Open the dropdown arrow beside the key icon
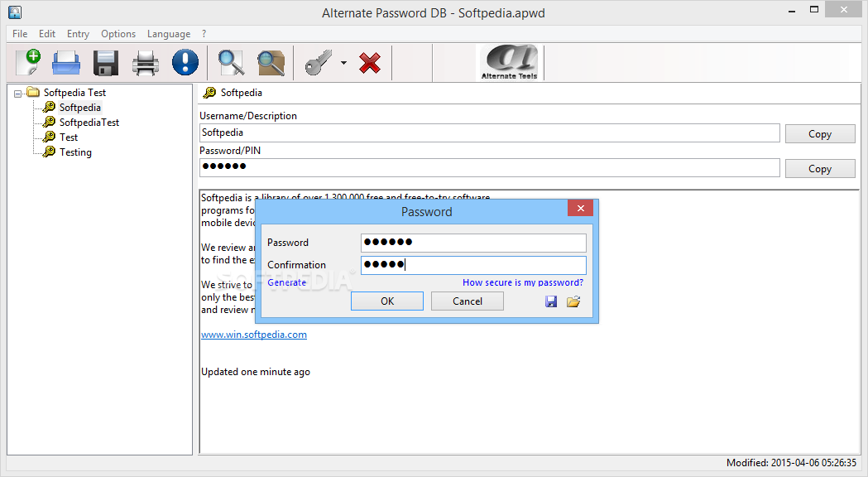This screenshot has width=868, height=477. coord(343,63)
